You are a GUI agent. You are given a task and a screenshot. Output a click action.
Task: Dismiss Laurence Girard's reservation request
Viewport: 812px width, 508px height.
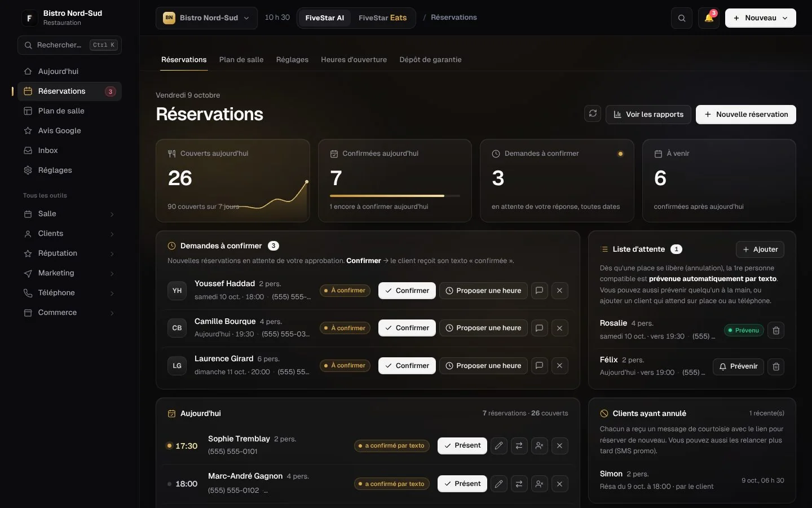[559, 366]
